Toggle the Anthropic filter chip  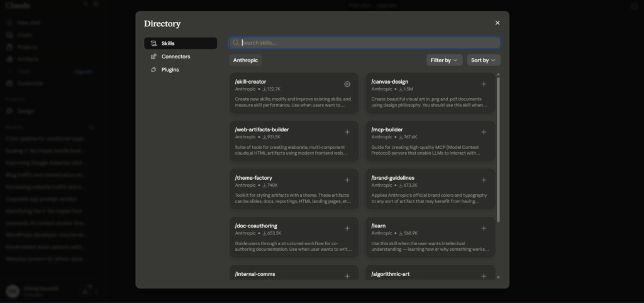pos(246,60)
